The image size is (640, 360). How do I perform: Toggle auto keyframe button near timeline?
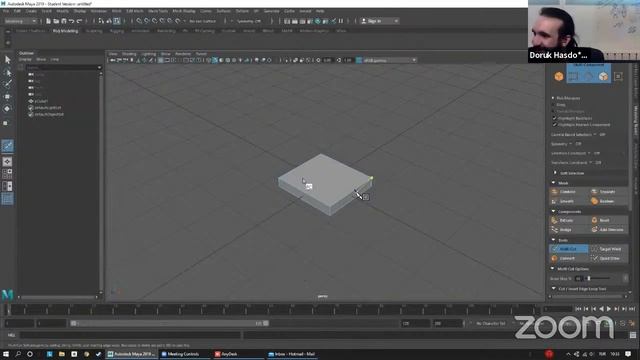[622, 323]
